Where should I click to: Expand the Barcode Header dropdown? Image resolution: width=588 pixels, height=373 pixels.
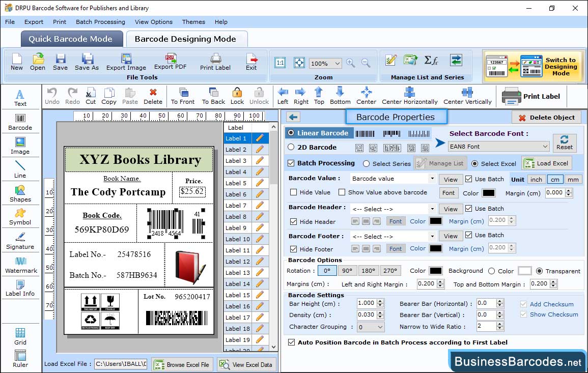tap(432, 209)
